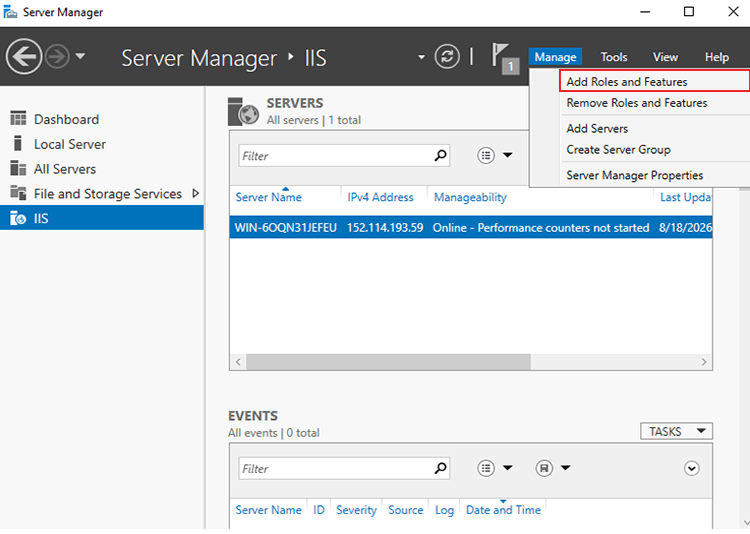This screenshot has height=534, width=750.
Task: Click the All Servers icon
Action: click(x=18, y=168)
